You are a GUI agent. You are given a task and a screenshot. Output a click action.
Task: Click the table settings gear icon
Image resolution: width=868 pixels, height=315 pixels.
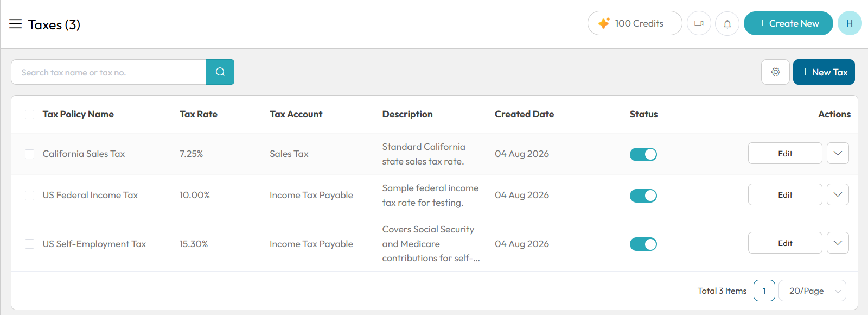click(775, 72)
